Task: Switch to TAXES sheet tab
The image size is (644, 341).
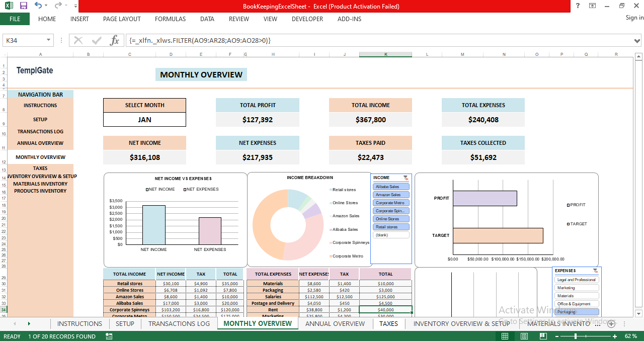Action: [388, 324]
